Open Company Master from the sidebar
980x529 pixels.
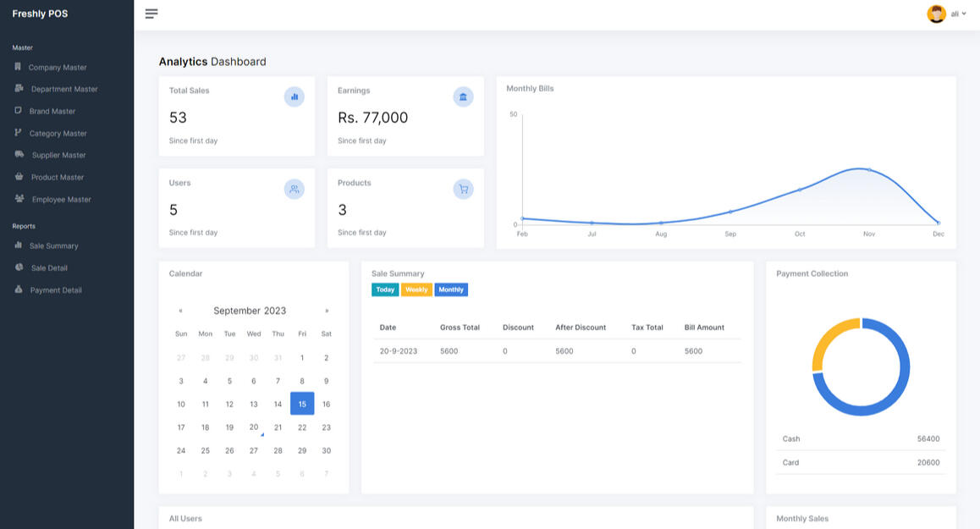pyautogui.click(x=57, y=67)
